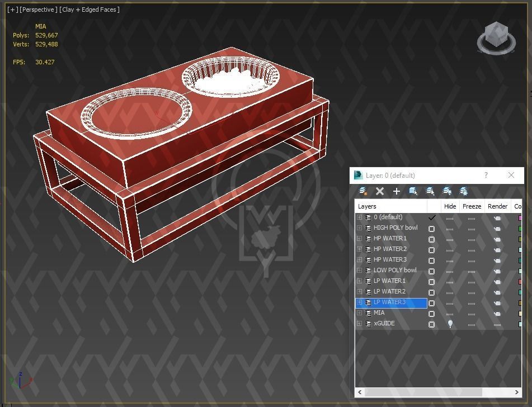
Task: Click Freeze/Unfreeze All Layers icon
Action: pos(463,191)
